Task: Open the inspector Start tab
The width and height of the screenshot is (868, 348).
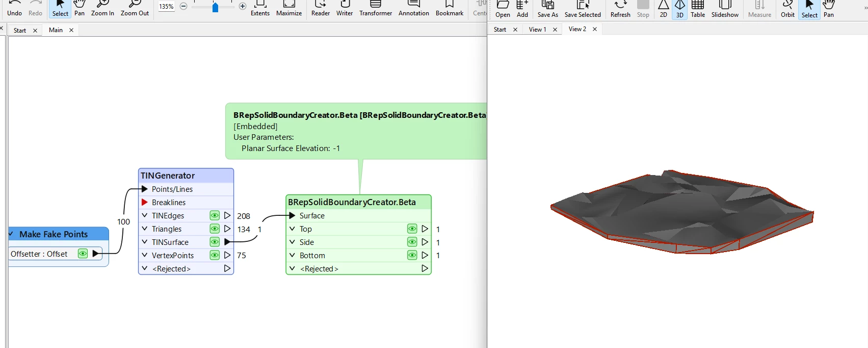Action: point(500,30)
